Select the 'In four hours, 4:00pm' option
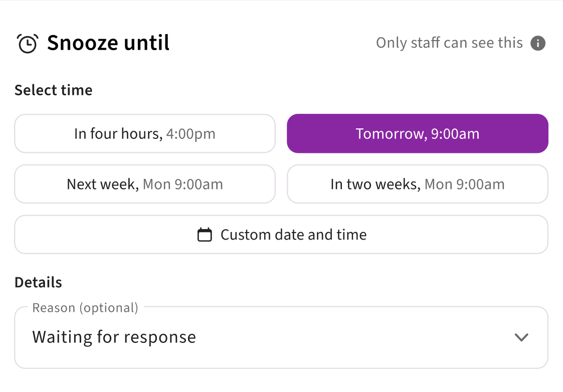563x392 pixels. click(145, 134)
